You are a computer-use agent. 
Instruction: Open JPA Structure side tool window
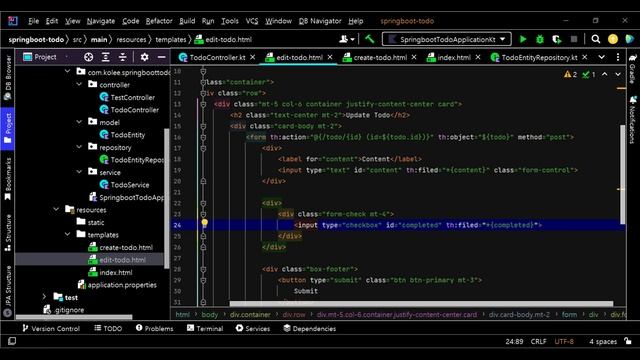coord(7,291)
